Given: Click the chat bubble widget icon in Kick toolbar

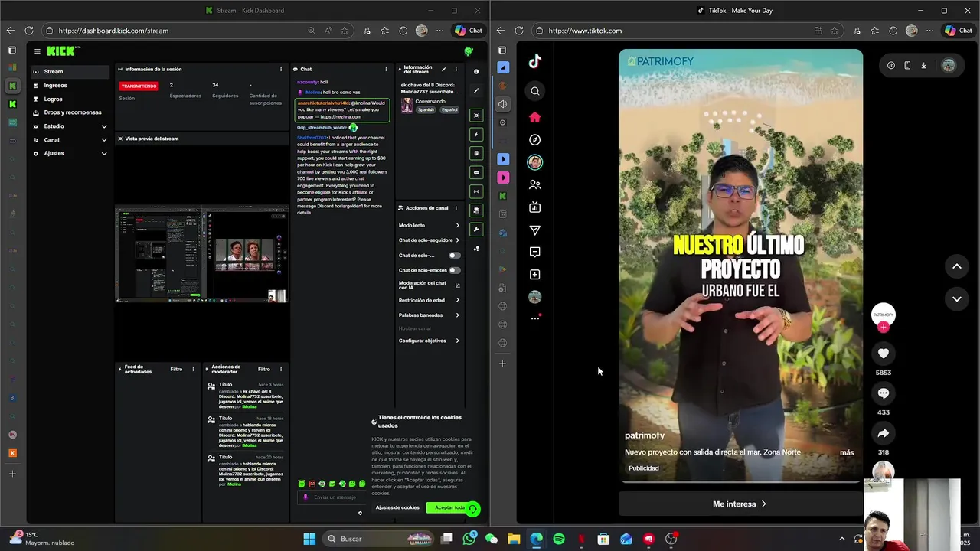Looking at the screenshot, I should click(476, 172).
